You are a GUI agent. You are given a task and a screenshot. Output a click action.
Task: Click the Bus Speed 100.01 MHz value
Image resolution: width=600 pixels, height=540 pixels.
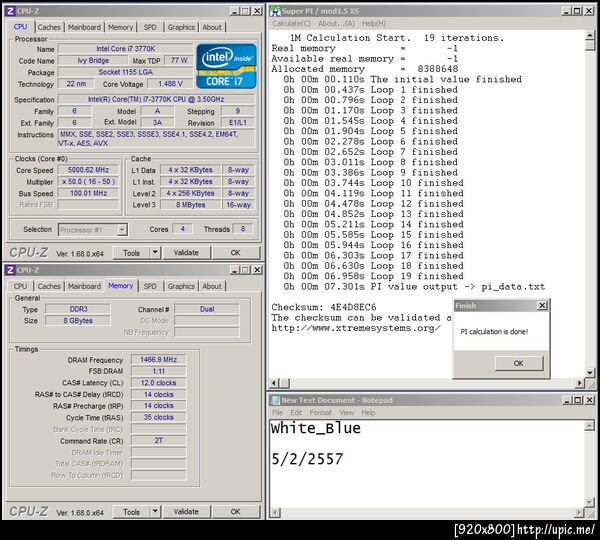88,193
